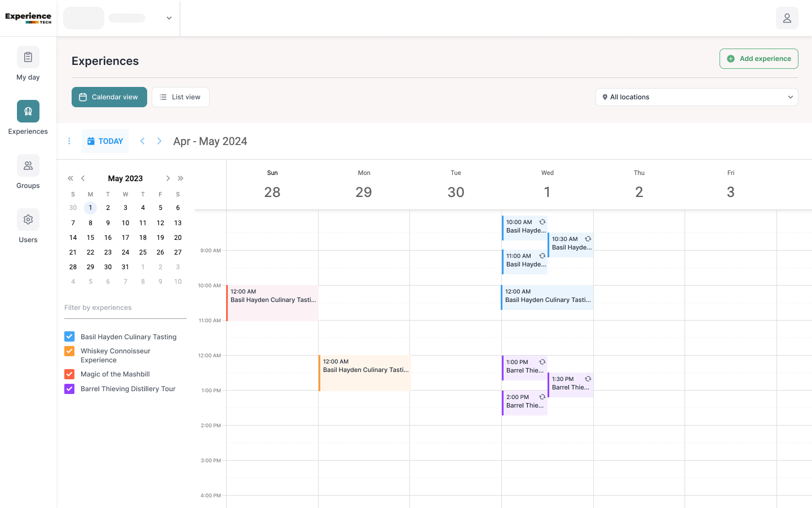Go to next week with right arrow
The image size is (812, 508).
click(160, 141)
